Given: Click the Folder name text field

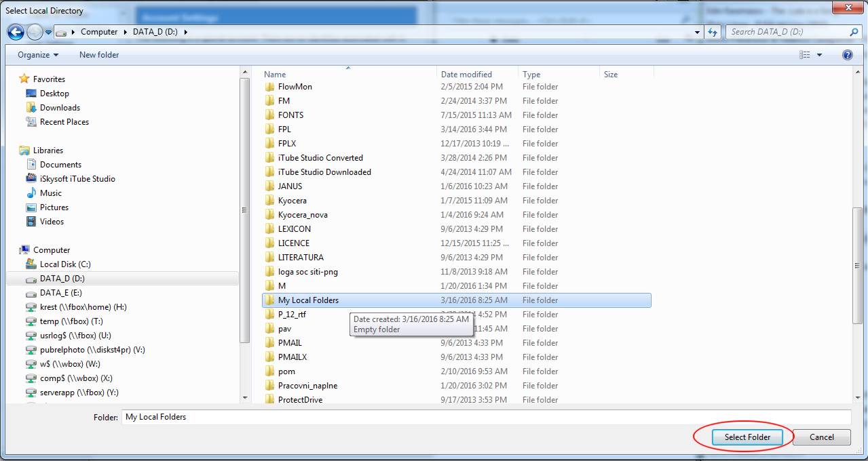Looking at the screenshot, I should [x=485, y=417].
